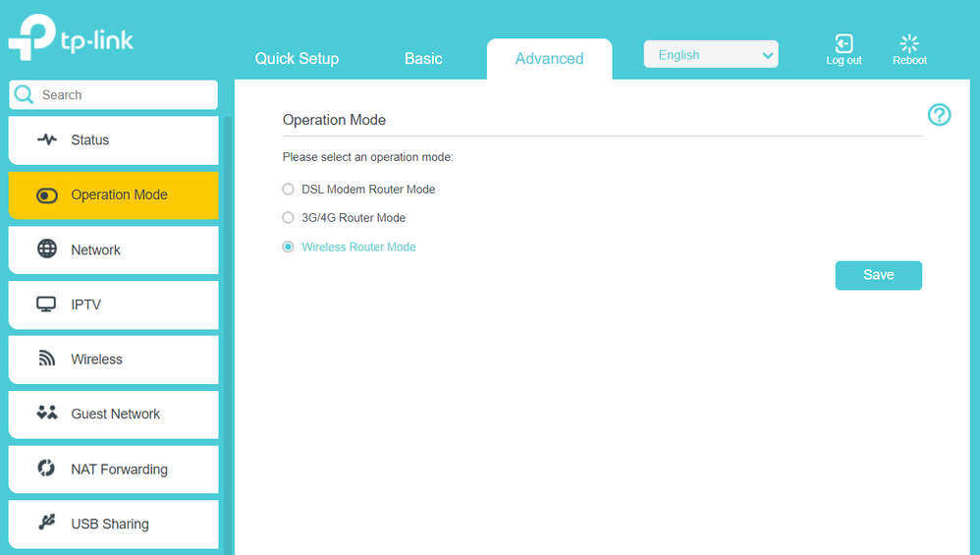
Task: Click the IPTV monitor icon
Action: [47, 305]
